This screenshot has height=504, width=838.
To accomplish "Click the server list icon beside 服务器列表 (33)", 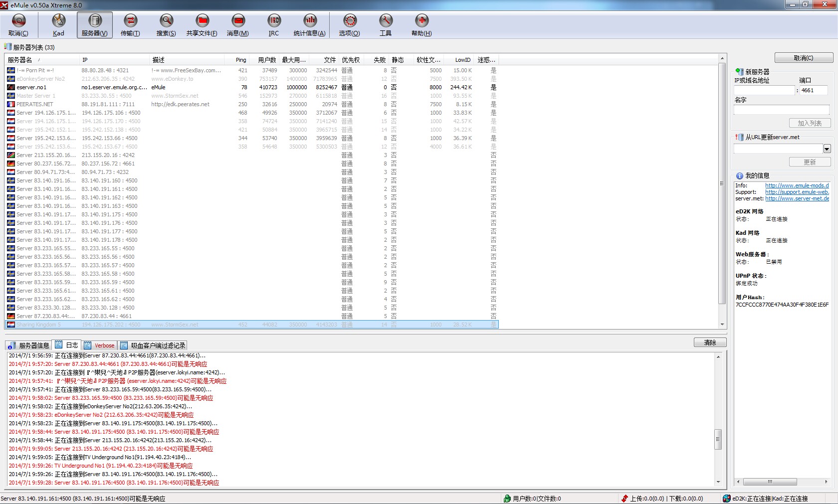I will tap(7, 47).
